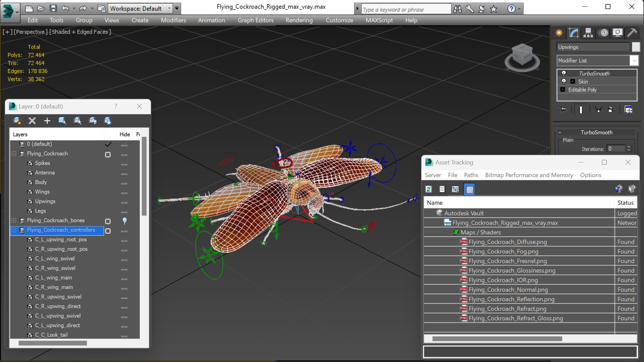The height and width of the screenshot is (362, 644).
Task: Expand the Flying_Cockroach_bones layer
Action: 14,220
